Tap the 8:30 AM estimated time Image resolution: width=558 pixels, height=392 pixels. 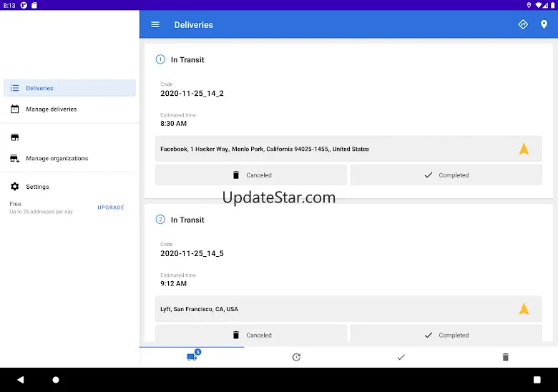point(173,124)
